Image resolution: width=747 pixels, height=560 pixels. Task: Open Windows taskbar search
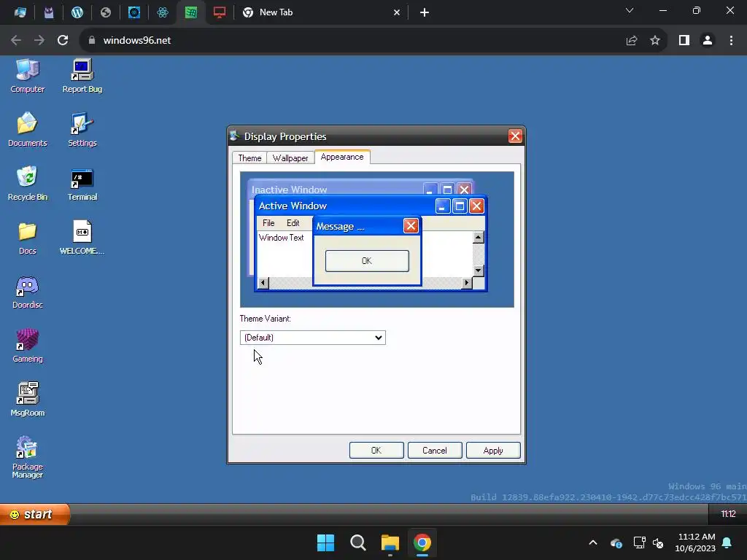pos(357,542)
